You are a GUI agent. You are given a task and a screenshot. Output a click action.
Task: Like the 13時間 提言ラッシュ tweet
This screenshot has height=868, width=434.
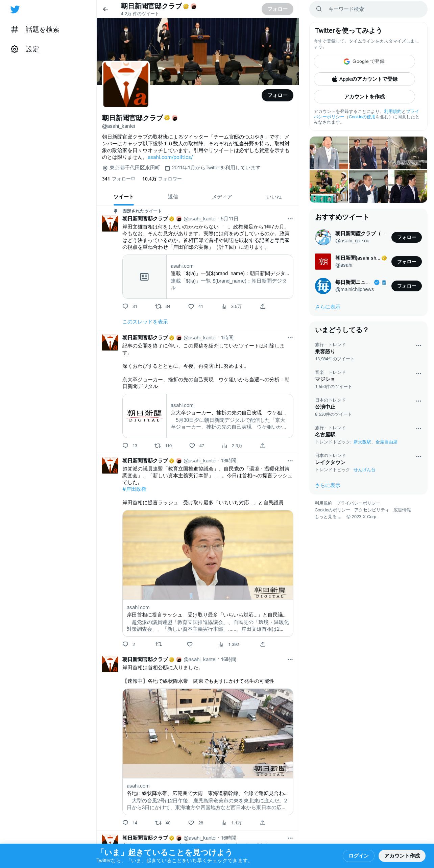click(190, 644)
